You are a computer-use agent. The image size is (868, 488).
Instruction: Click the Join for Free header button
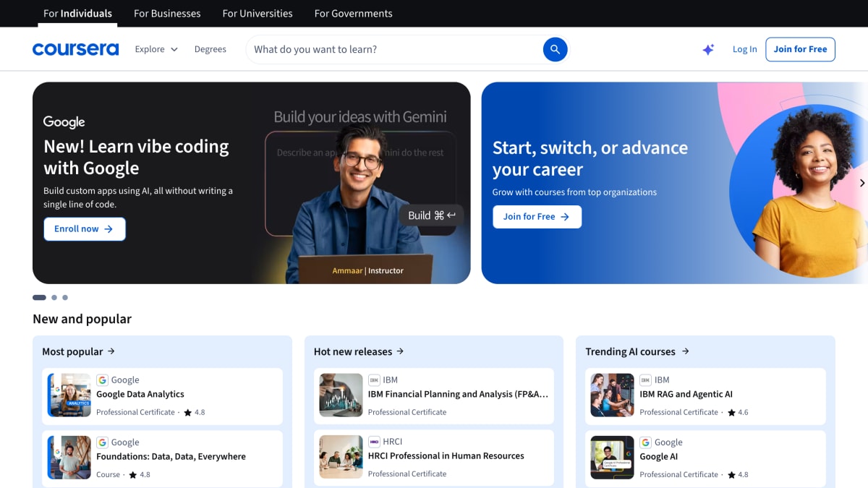(x=800, y=49)
